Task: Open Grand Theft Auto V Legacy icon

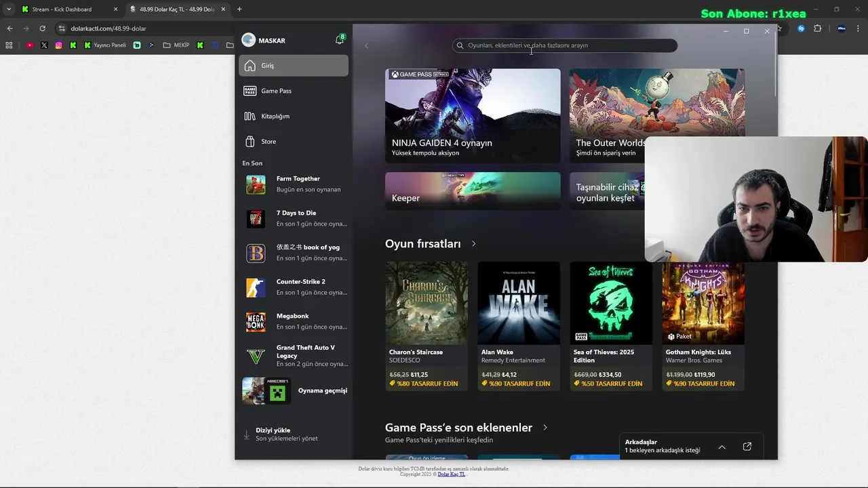Action: (x=256, y=356)
